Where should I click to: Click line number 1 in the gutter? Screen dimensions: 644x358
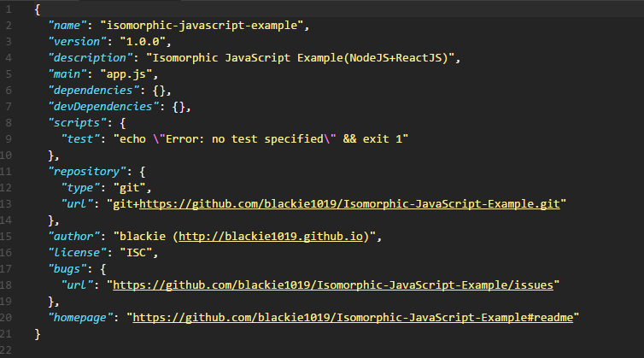pyautogui.click(x=7, y=9)
